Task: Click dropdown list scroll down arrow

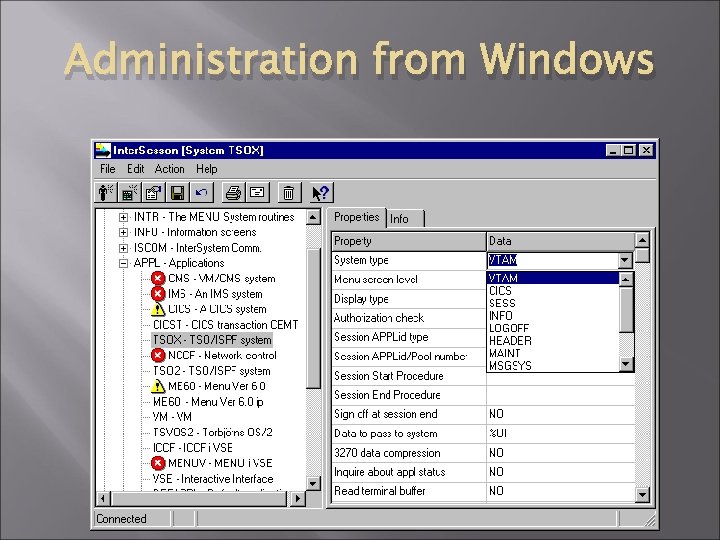Action: 626,365
